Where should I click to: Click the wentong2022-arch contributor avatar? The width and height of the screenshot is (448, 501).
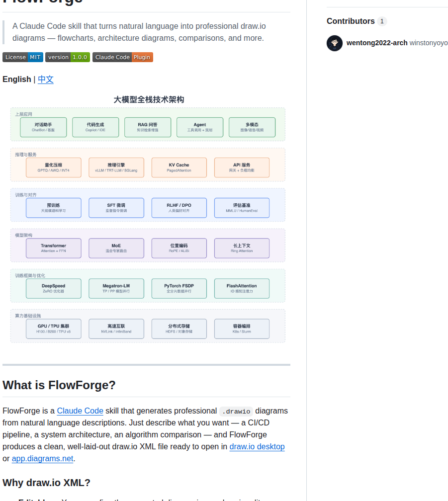pyautogui.click(x=334, y=43)
